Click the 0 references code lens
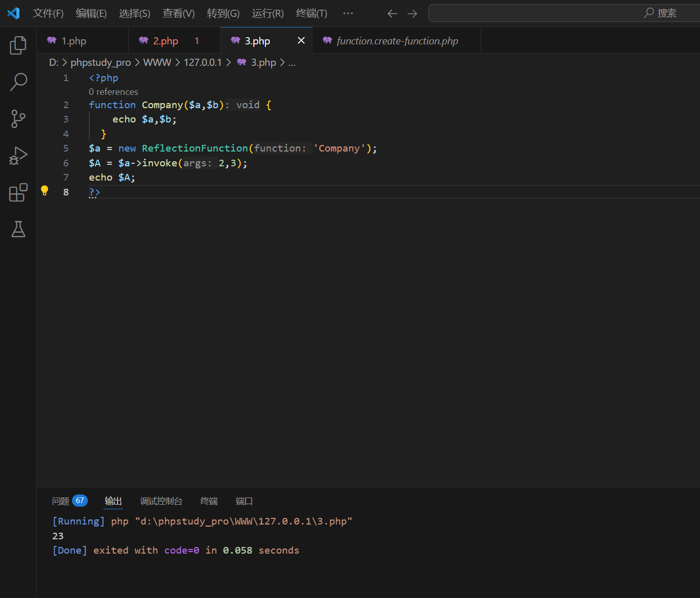This screenshot has width=700, height=598. [x=113, y=92]
